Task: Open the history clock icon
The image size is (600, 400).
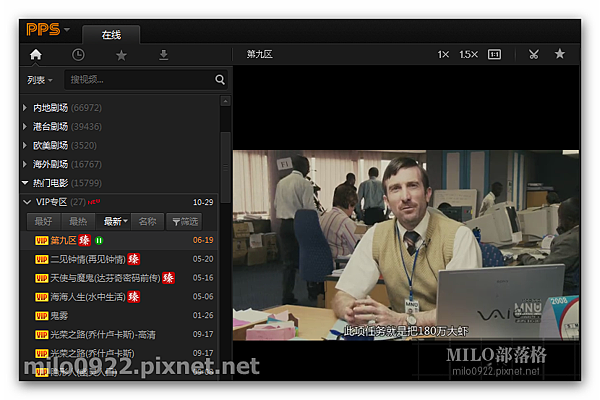Action: pyautogui.click(x=78, y=55)
